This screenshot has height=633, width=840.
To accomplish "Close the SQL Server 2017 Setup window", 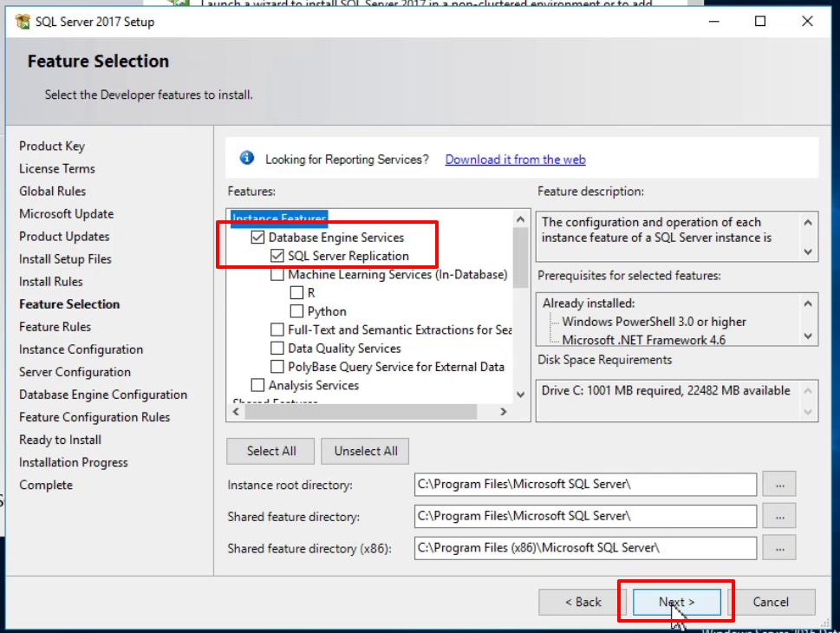I will 807,22.
